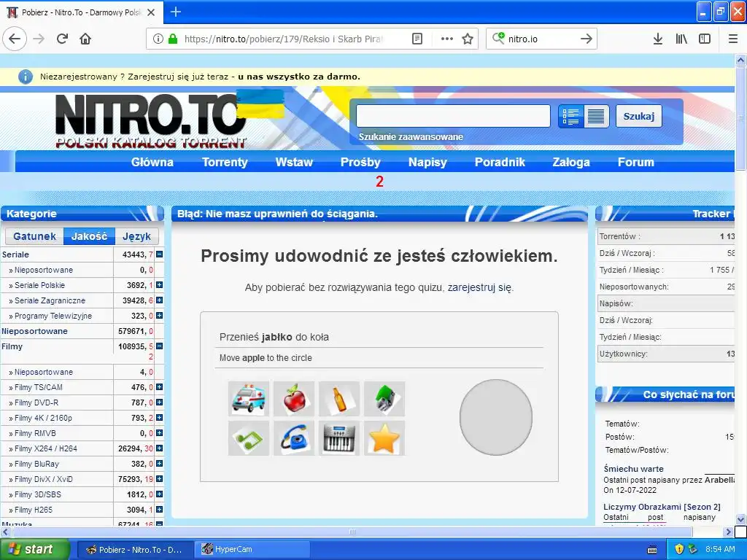Open the Windows Start button
The width and height of the screenshot is (747, 560).
click(34, 549)
